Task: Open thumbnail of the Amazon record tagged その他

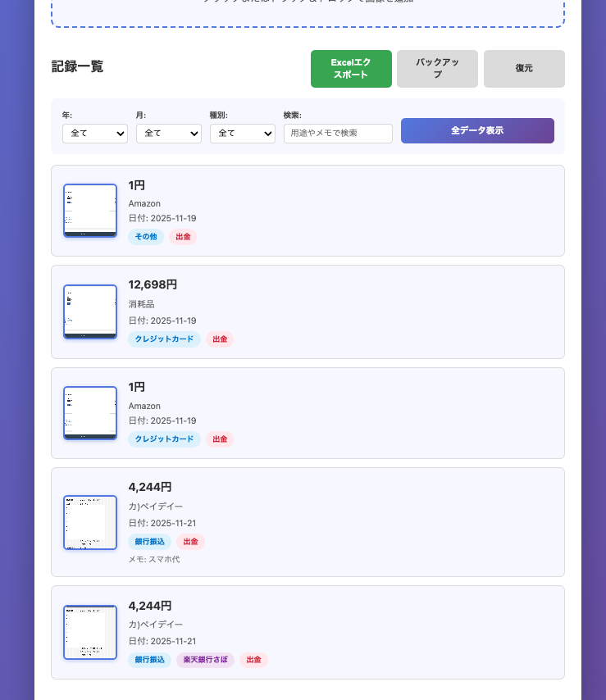Action: pos(90,211)
